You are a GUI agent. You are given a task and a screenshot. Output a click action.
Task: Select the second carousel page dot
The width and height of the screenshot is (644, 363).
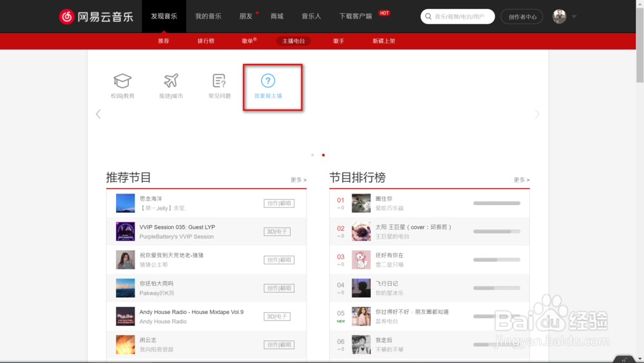[323, 155]
